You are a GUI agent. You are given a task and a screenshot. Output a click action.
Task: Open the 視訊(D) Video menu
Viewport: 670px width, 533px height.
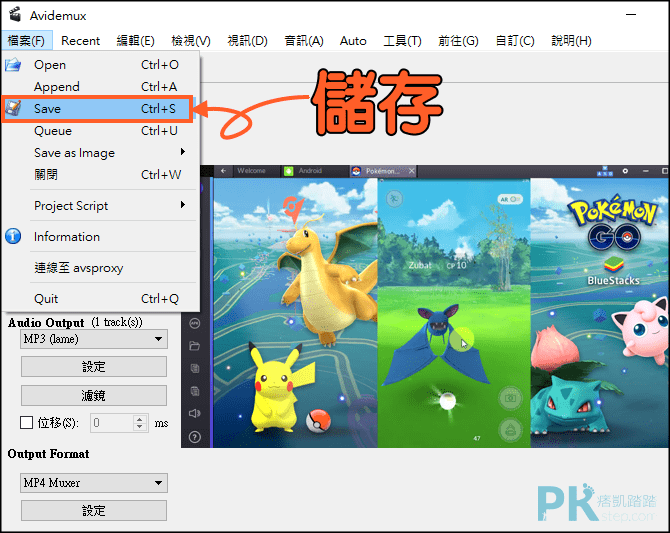point(247,41)
